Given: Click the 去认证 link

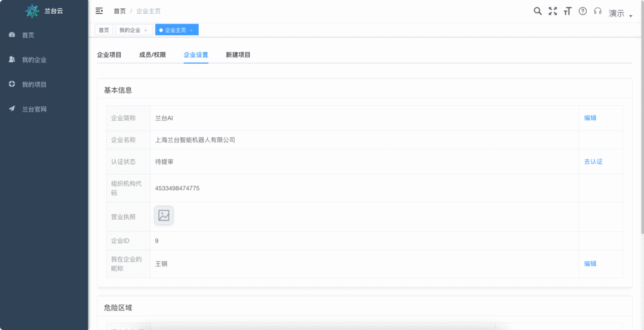Looking at the screenshot, I should pos(593,162).
